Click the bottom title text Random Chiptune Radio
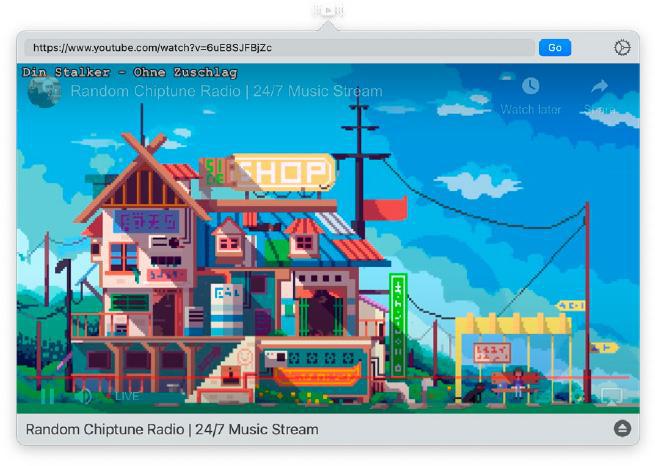This screenshot has height=466, width=655. click(x=172, y=429)
